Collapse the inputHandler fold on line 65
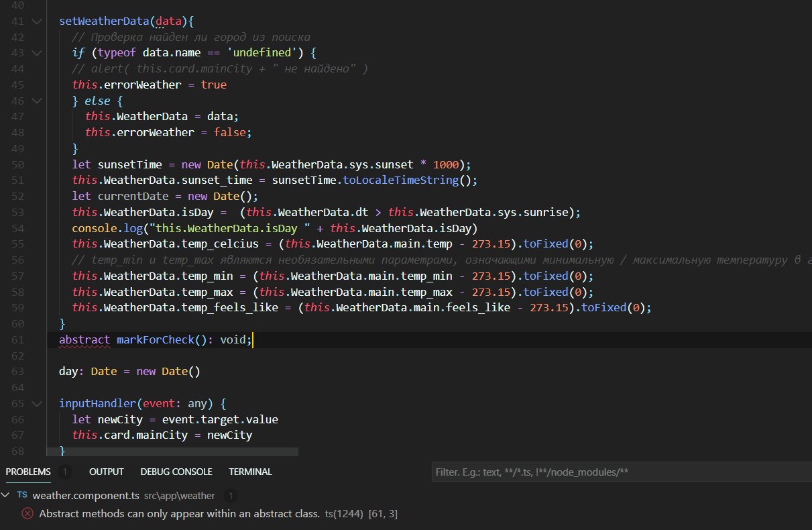The height and width of the screenshot is (530, 812). (36, 404)
